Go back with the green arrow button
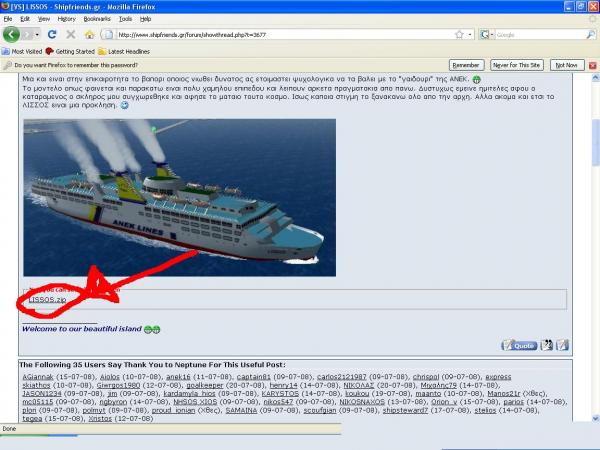 pyautogui.click(x=11, y=34)
